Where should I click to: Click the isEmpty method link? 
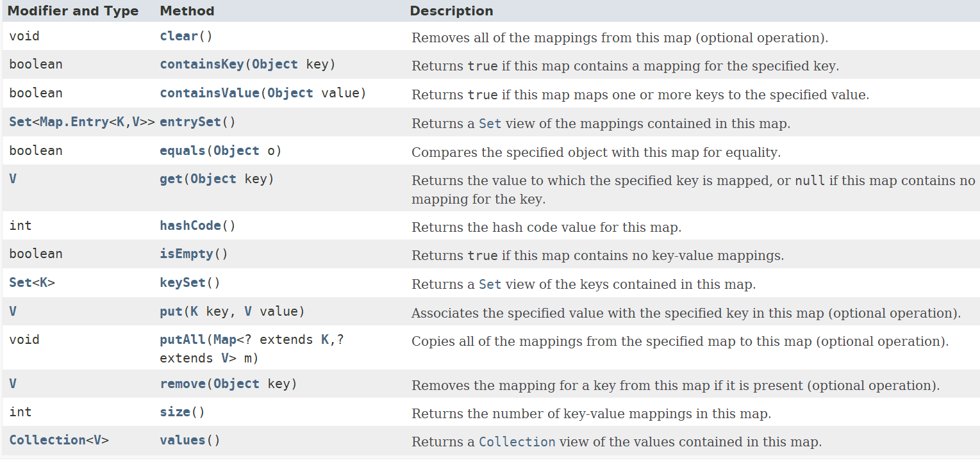[x=187, y=254]
